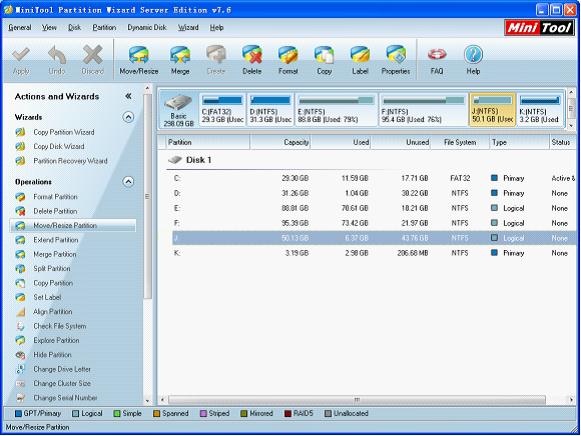
Task: Choose Move/Resize Partition in Operations
Action: pyautogui.click(x=73, y=226)
